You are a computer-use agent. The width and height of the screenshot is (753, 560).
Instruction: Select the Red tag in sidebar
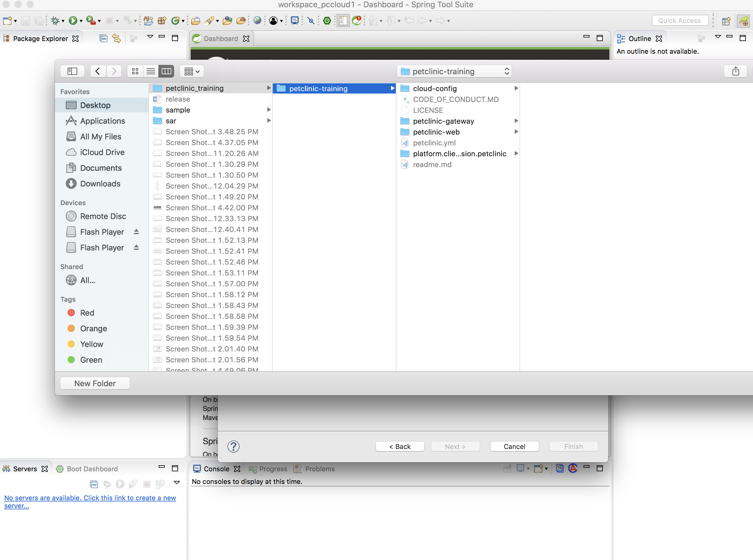coord(87,313)
